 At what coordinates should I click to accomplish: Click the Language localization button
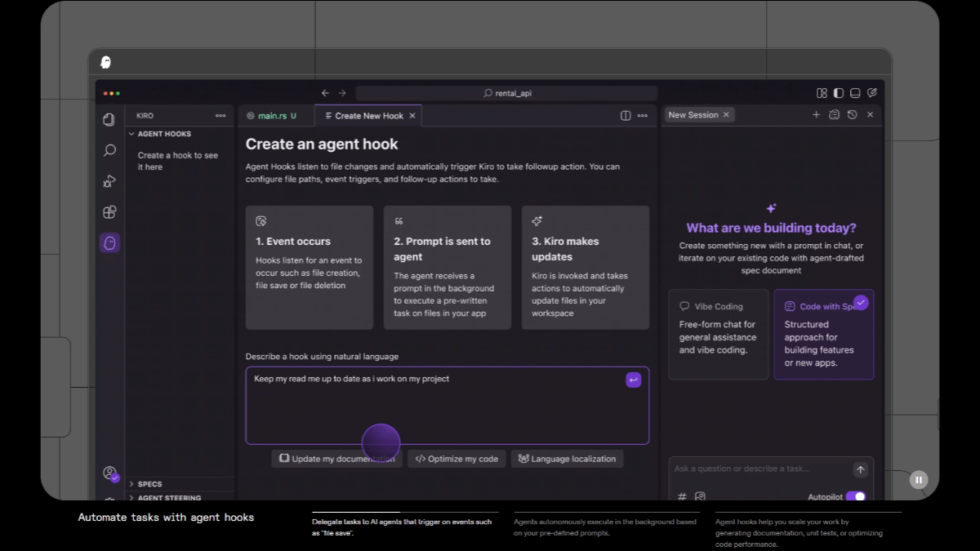[567, 459]
